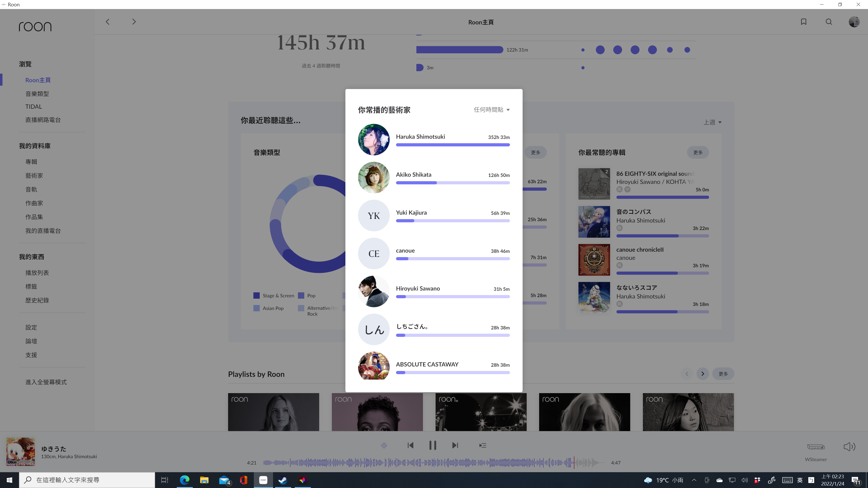Screen dimensions: 868x488
Task: Click the taskbar search box
Action: pos(87,480)
